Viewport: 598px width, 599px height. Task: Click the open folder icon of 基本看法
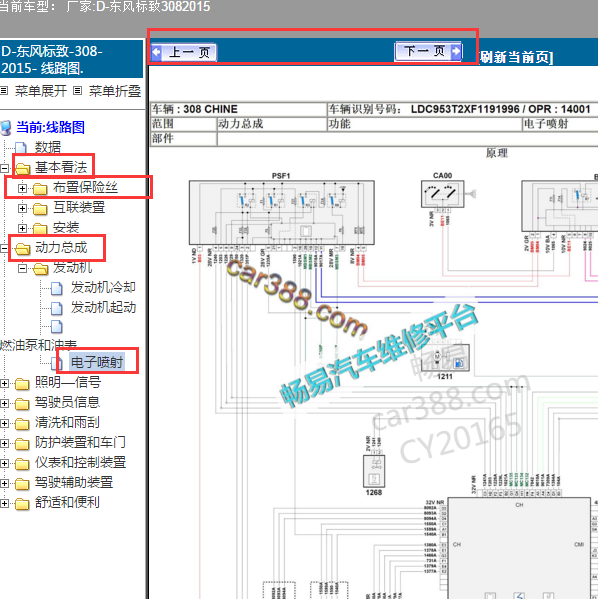[23, 168]
